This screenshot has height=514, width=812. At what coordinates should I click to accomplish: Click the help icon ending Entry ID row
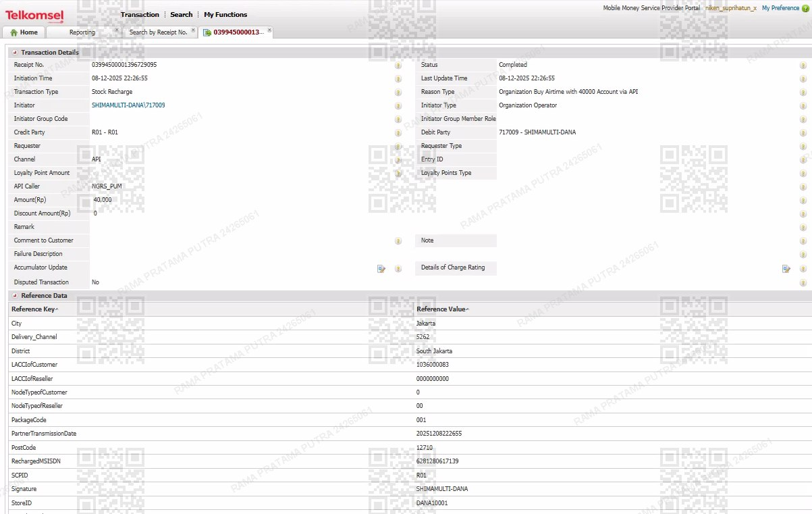click(x=803, y=160)
